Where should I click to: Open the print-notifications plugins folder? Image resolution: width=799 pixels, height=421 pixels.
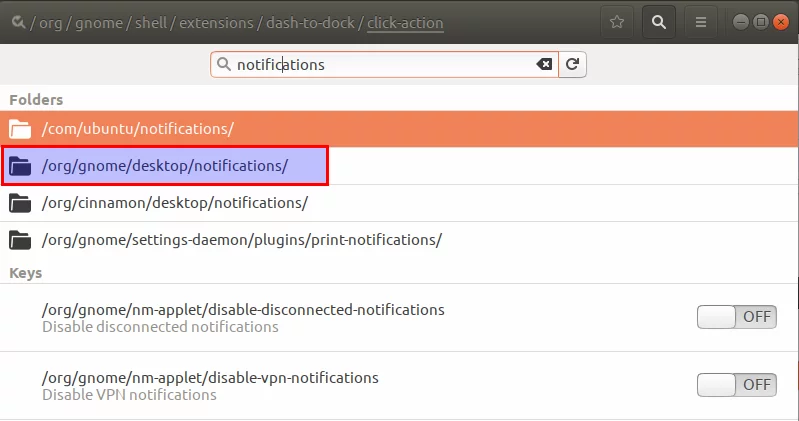pos(400,240)
